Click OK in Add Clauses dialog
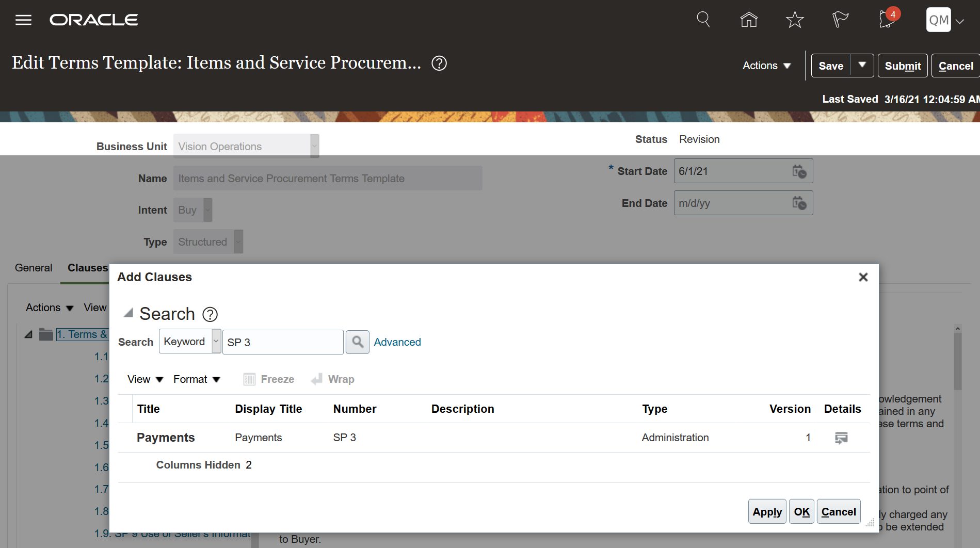Screen dimensions: 980x548 click(801, 511)
